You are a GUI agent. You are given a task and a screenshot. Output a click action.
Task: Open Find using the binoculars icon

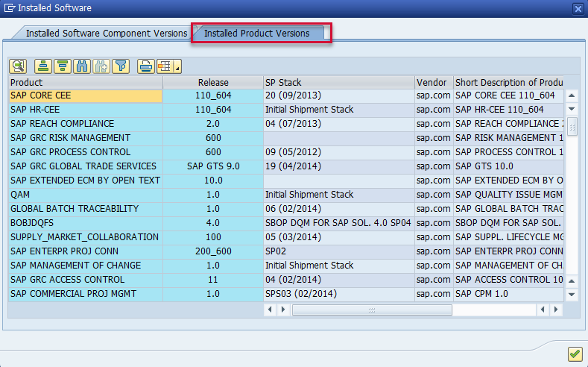tap(82, 66)
